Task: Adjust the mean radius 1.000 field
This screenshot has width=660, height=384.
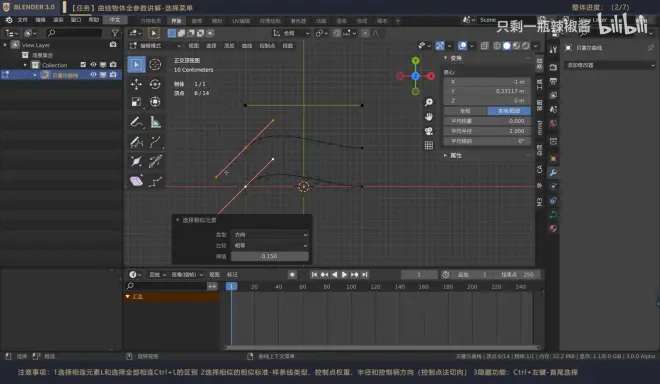Action: coord(487,131)
